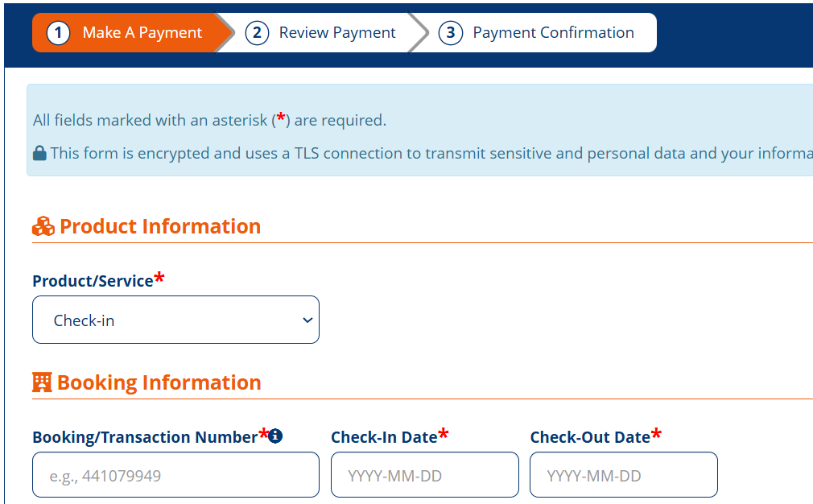Switch to the Payment Confirmation step label
The width and height of the screenshot is (813, 504).
pos(553,33)
